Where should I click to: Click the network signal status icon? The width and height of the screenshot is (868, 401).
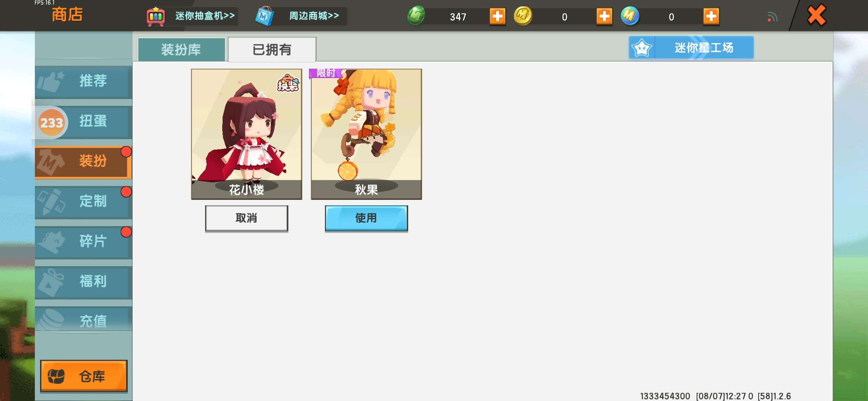772,17
